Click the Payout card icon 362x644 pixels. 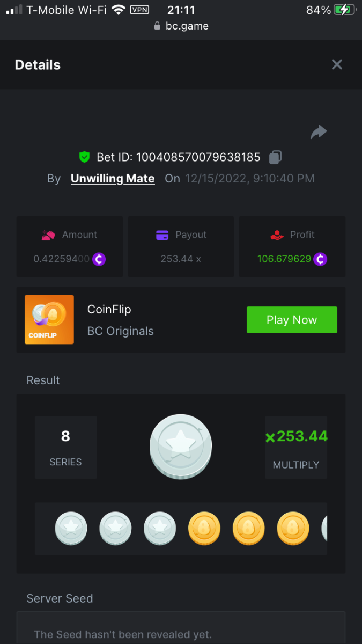[162, 235]
